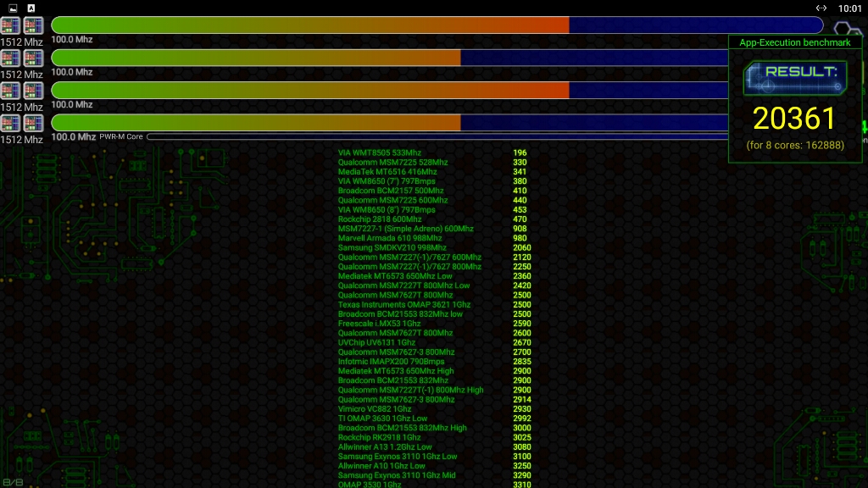Select the 'Broadcom BCM2157 500Mhz' row
868x488 pixels.
pyautogui.click(x=435, y=191)
